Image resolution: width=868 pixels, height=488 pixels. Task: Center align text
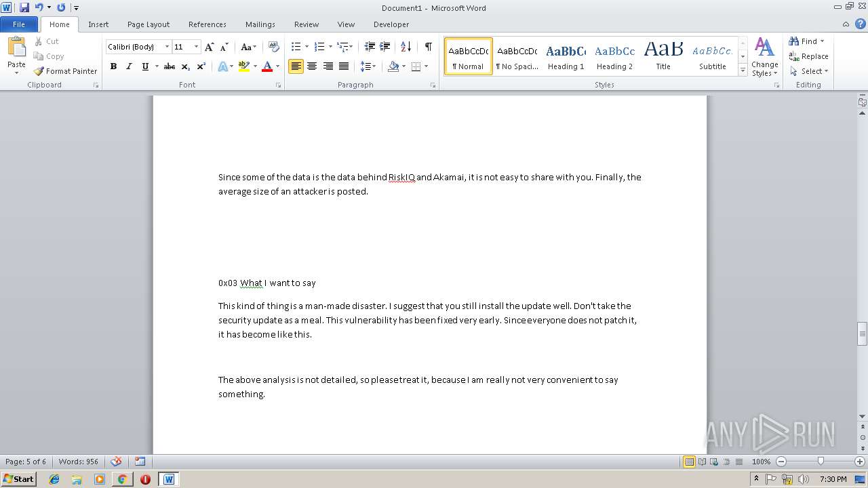312,66
